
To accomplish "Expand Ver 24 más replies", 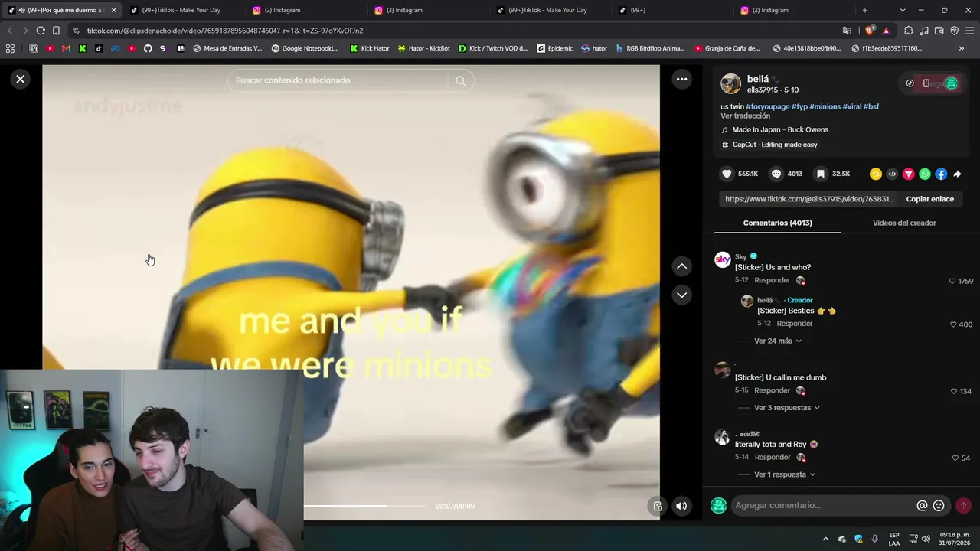I will pyautogui.click(x=778, y=341).
